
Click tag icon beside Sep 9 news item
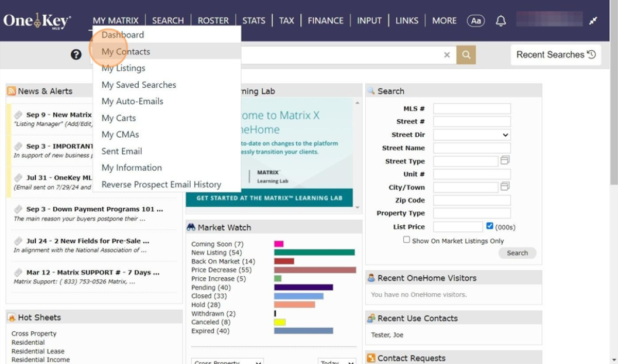18,115
